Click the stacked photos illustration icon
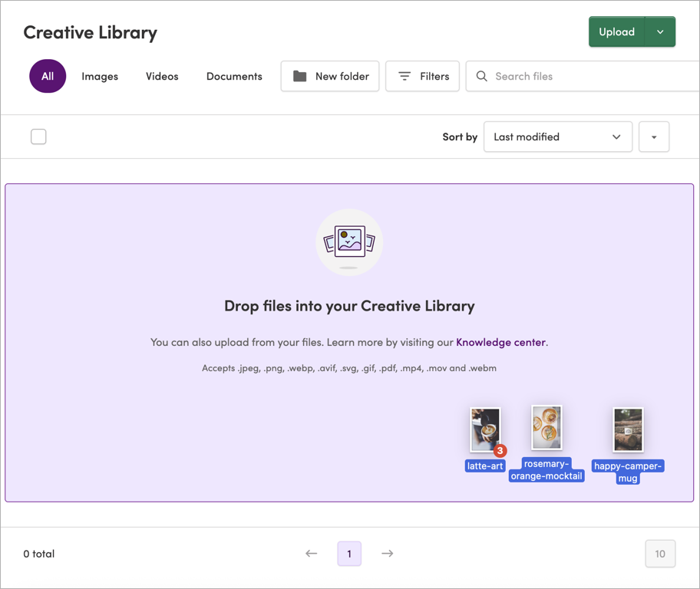Screen dimensions: 700x589 (x=349, y=242)
